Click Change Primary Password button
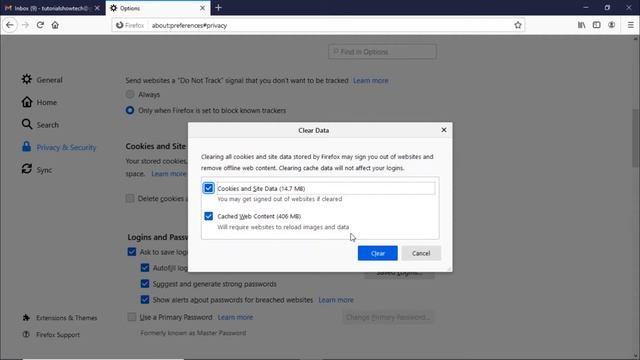The height and width of the screenshot is (360, 640). coord(388,317)
